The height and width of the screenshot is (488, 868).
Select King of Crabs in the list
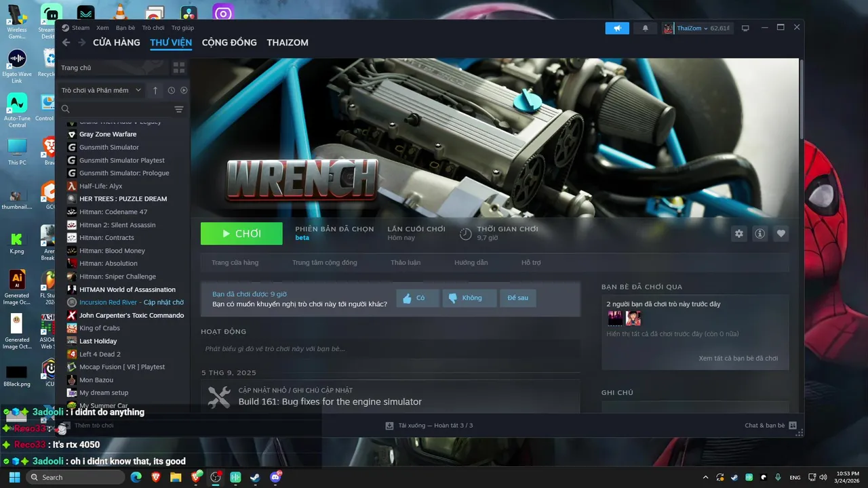tap(99, 328)
